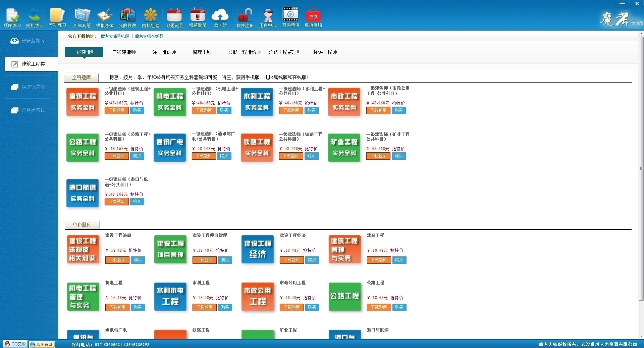Click 水利工程实务全科 tile
The height and width of the screenshot is (348, 644).
[x=257, y=102]
